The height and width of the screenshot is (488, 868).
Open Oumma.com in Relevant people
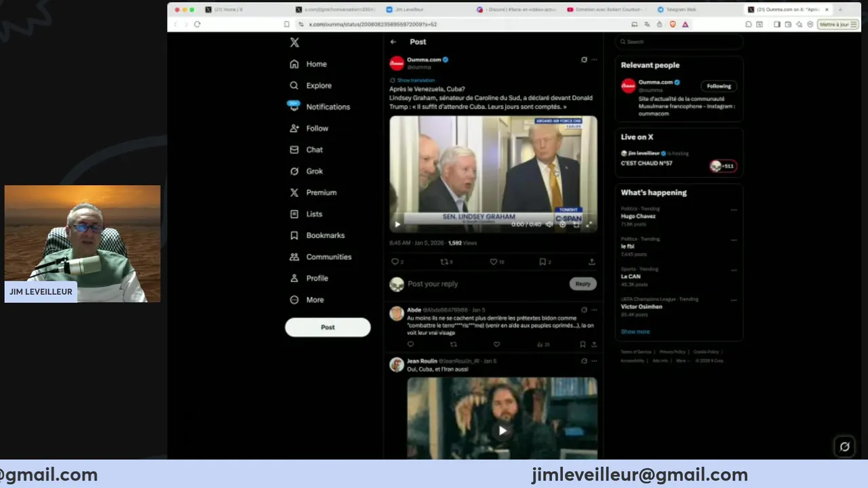[655, 82]
